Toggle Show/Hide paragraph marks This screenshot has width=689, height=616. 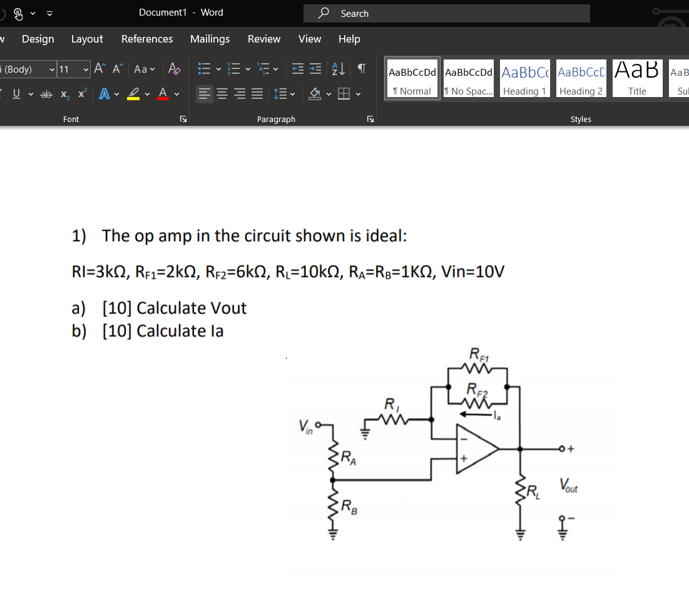tap(361, 69)
